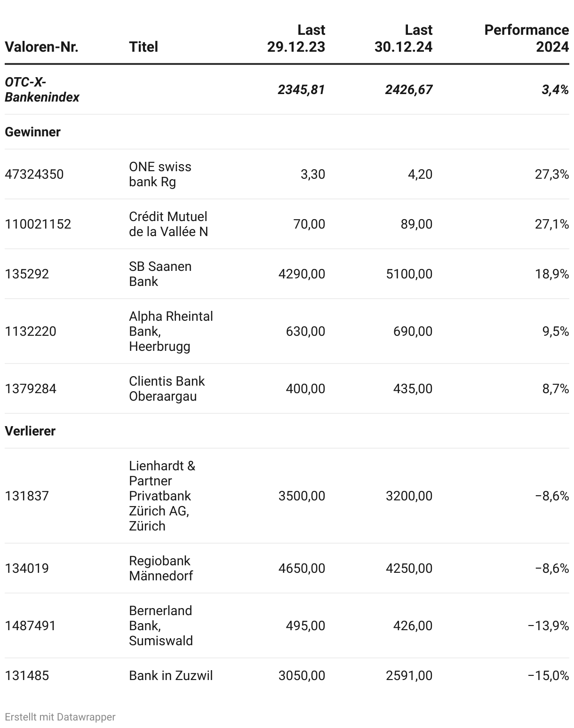Click Crédit Mutuel de la Vallée N
This screenshot has width=574, height=728.
pos(168,224)
